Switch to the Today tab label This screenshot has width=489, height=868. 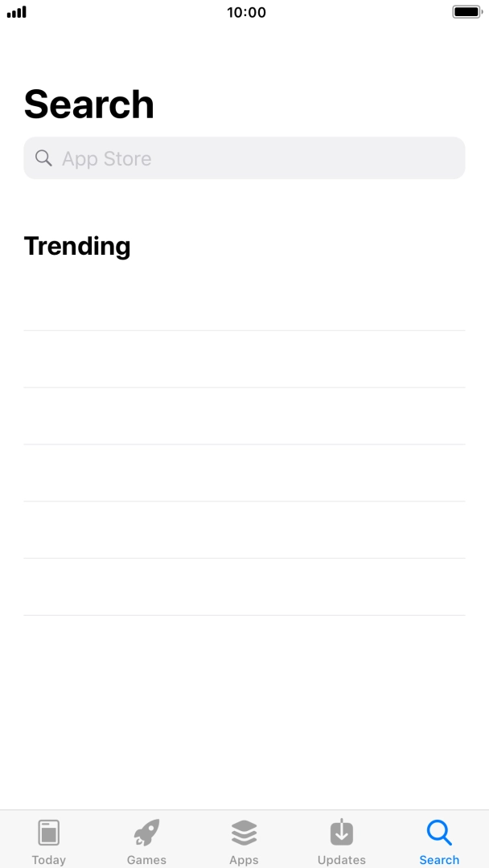pos(49,860)
